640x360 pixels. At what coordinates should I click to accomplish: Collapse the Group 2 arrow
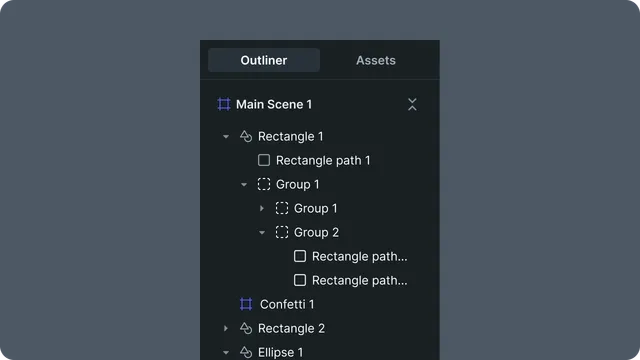262,233
